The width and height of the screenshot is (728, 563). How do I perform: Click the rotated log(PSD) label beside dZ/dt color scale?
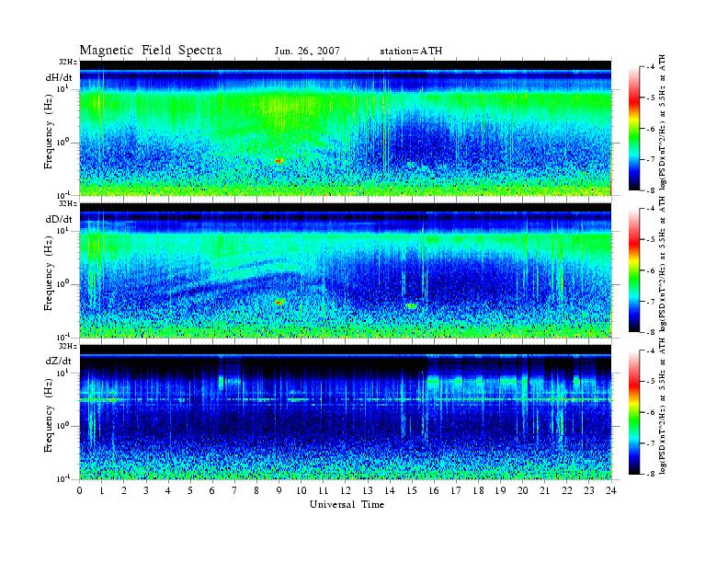(663, 406)
